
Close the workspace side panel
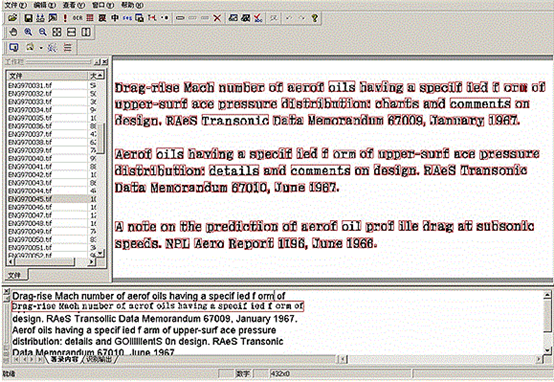(105, 62)
